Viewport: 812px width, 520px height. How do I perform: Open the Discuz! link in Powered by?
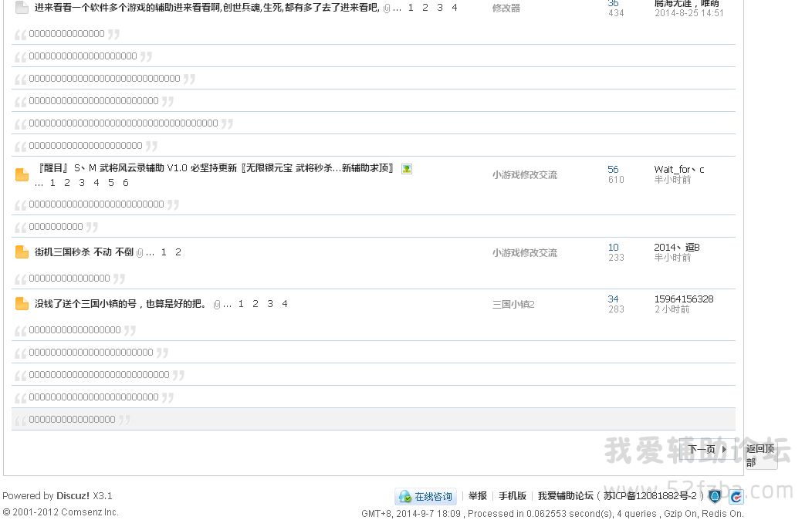[73, 495]
